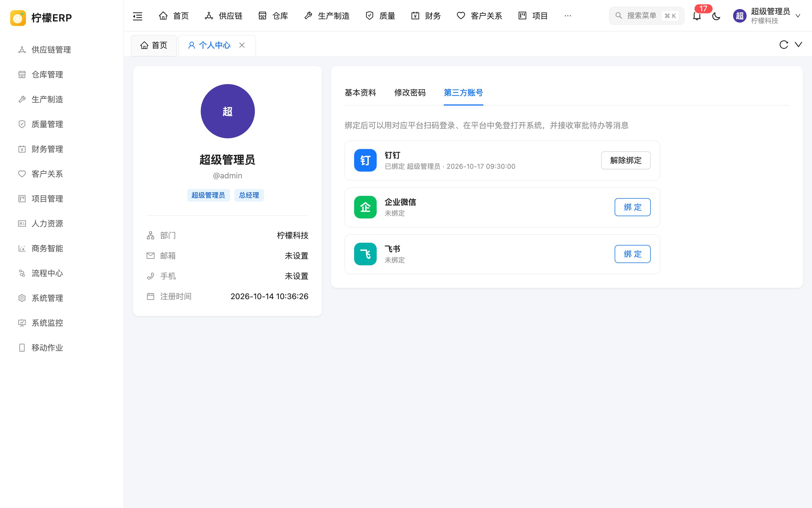Open 供应链 in the top navigation
This screenshot has height=508, width=812.
(x=224, y=16)
